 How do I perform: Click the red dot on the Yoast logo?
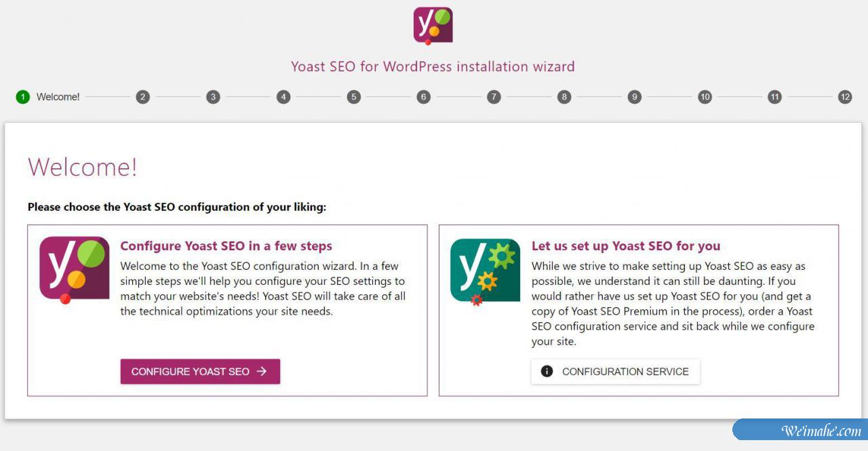pos(428,41)
